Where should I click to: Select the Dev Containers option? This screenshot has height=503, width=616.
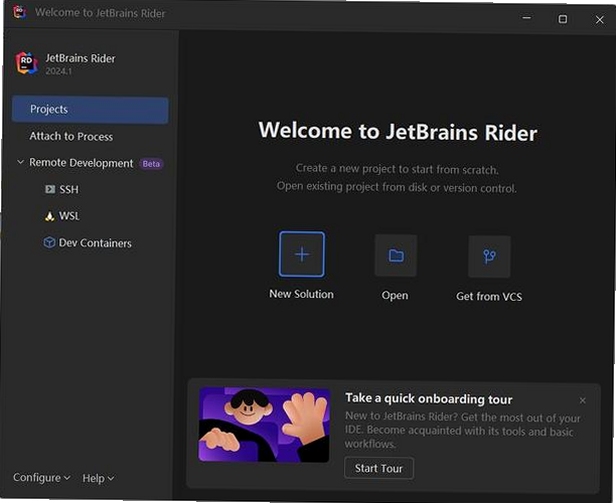(x=95, y=243)
